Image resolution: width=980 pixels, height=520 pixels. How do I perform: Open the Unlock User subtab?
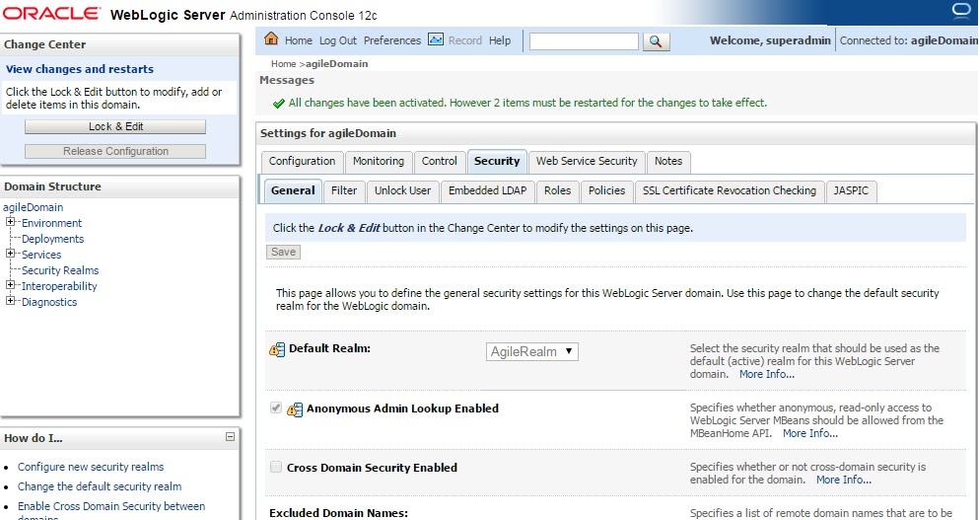tap(402, 190)
